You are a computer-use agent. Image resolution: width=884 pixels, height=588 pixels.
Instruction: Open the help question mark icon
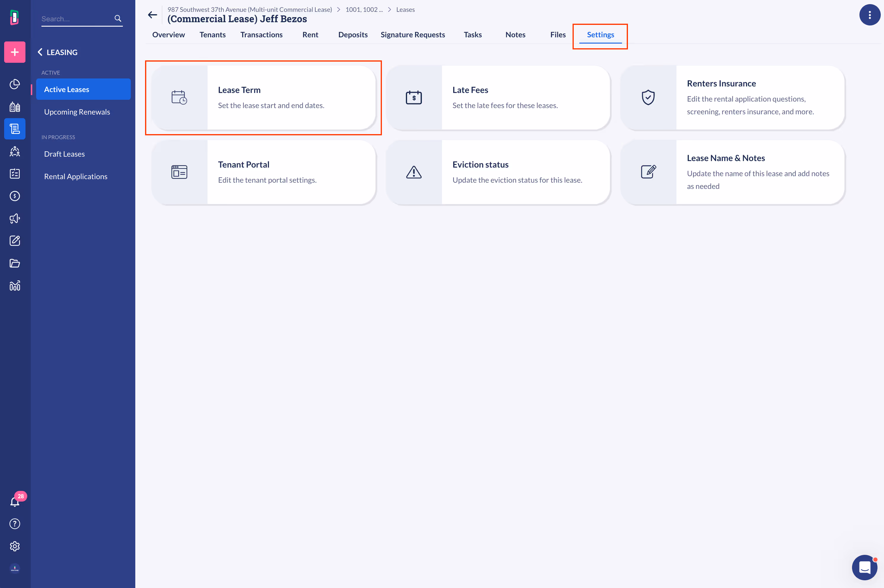click(x=15, y=524)
